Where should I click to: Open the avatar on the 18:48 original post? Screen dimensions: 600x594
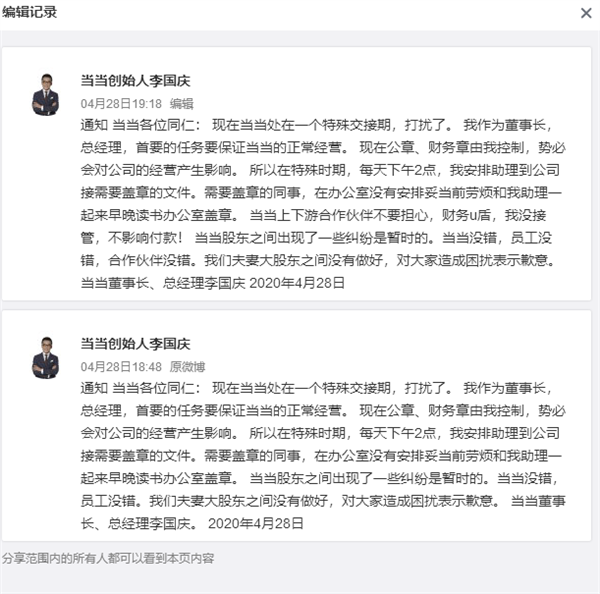45,357
